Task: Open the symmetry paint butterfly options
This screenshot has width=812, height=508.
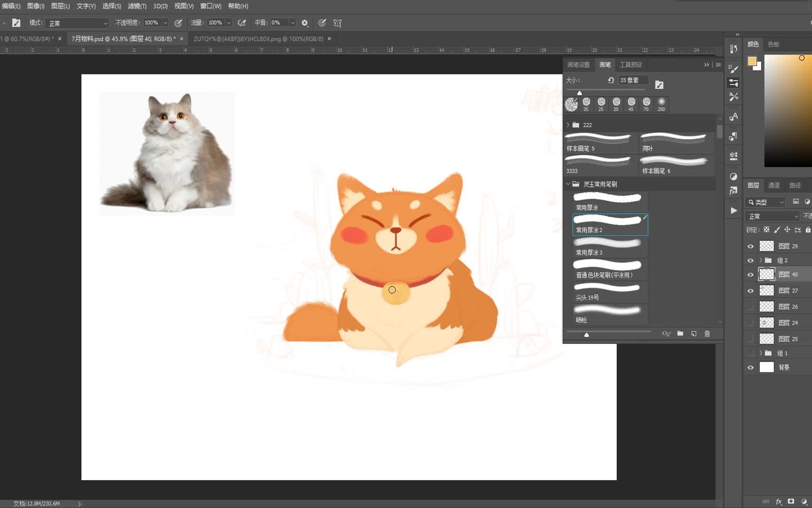Action: [x=337, y=23]
